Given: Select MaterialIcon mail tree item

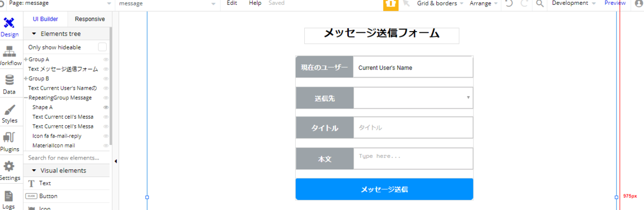Looking at the screenshot, I should [x=54, y=146].
